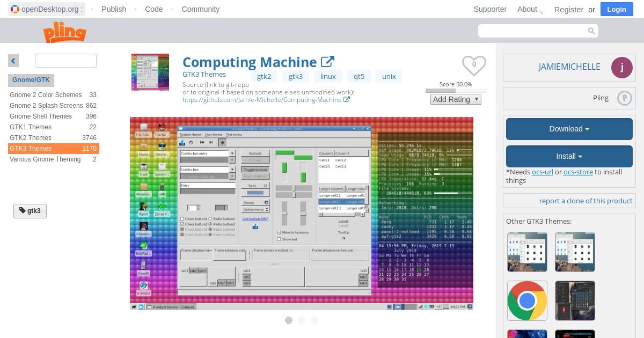644x338 pixels.
Task: Click the gtk2 tag
Action: click(264, 76)
